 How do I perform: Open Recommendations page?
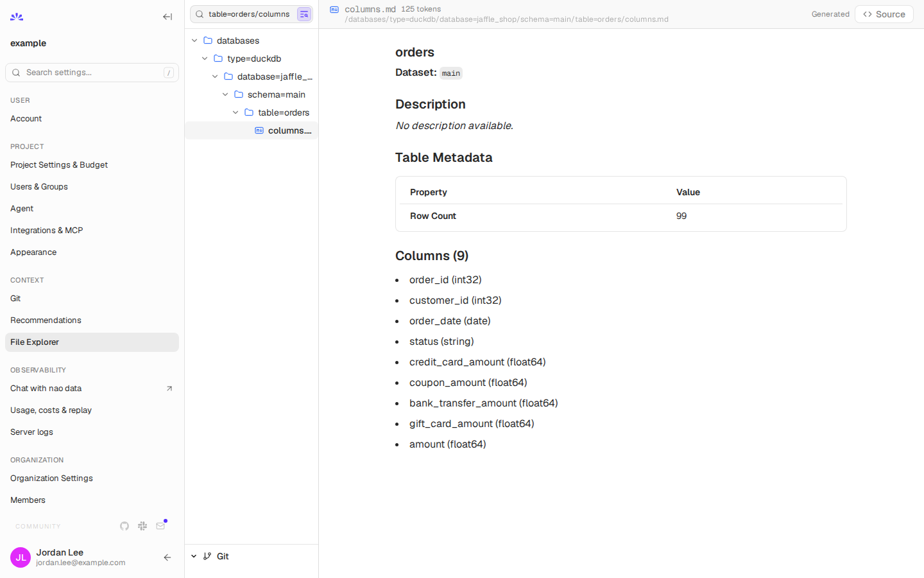pyautogui.click(x=92, y=320)
